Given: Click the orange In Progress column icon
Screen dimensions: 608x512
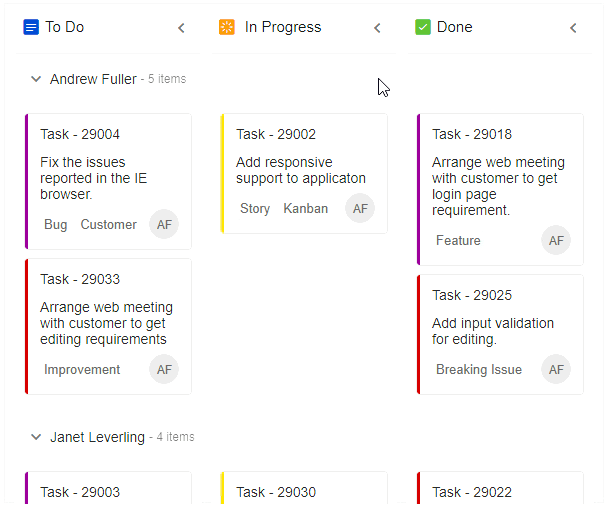Looking at the screenshot, I should [x=227, y=27].
